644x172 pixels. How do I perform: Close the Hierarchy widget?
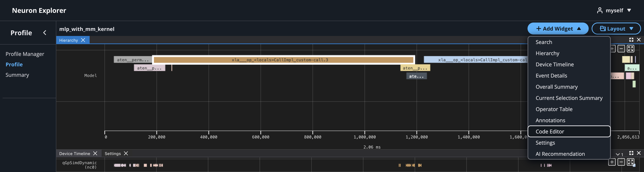point(639,40)
